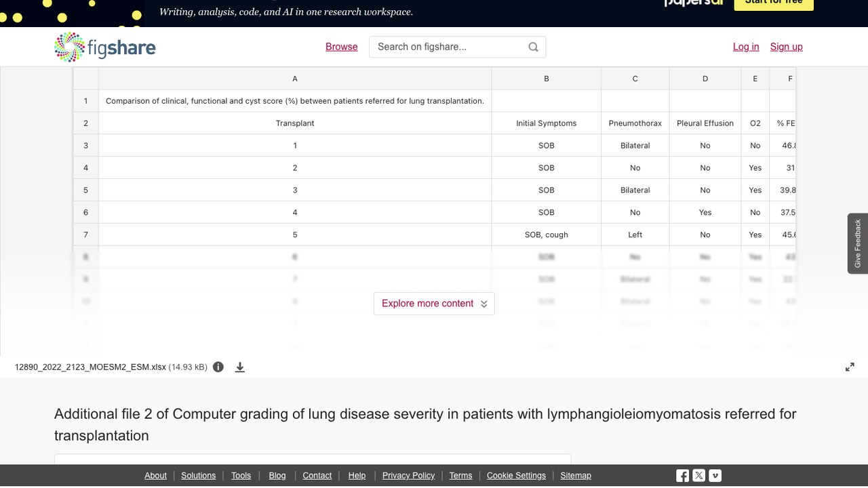Expand Explore more content

pyautogui.click(x=434, y=304)
